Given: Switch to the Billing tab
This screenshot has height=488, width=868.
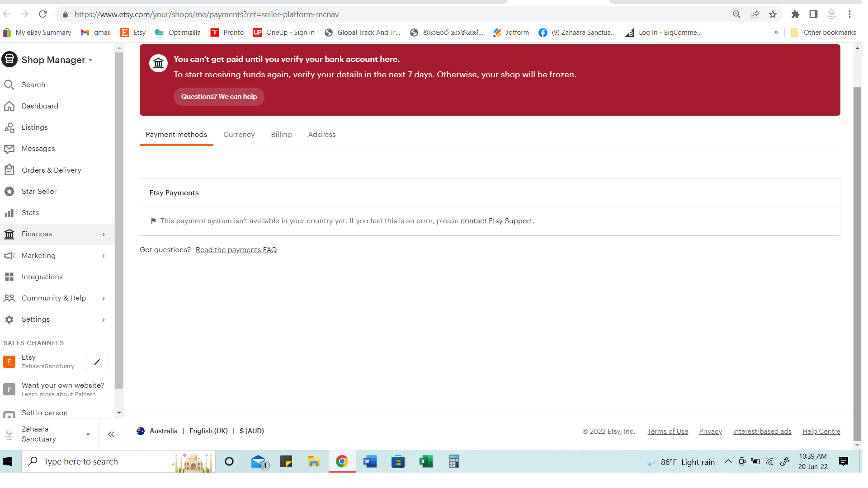Looking at the screenshot, I should coord(281,135).
